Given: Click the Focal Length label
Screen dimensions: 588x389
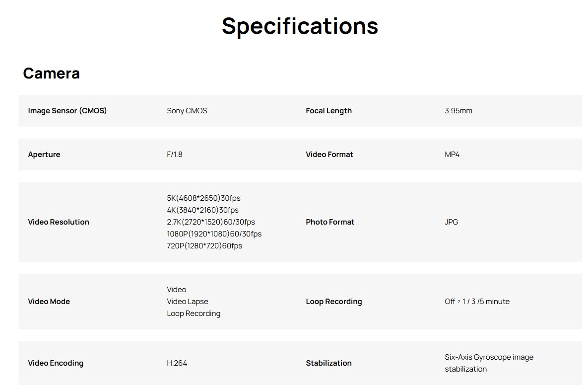Looking at the screenshot, I should pos(328,111).
